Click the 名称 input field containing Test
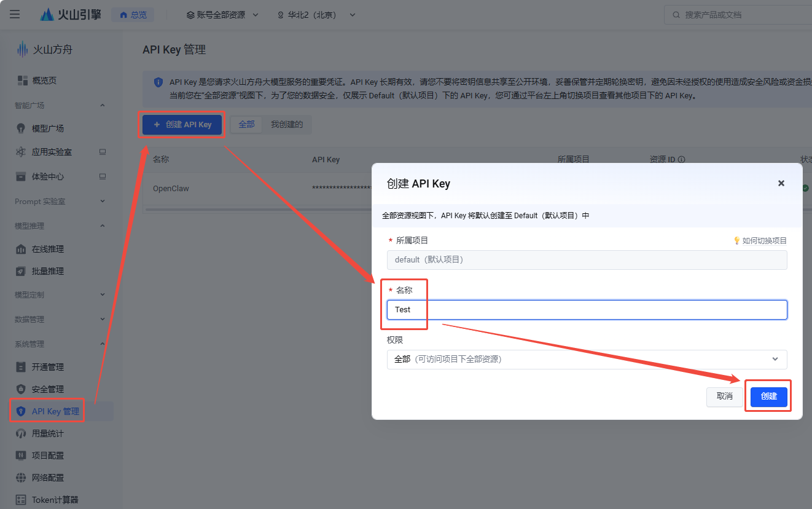812x509 pixels. coord(587,310)
